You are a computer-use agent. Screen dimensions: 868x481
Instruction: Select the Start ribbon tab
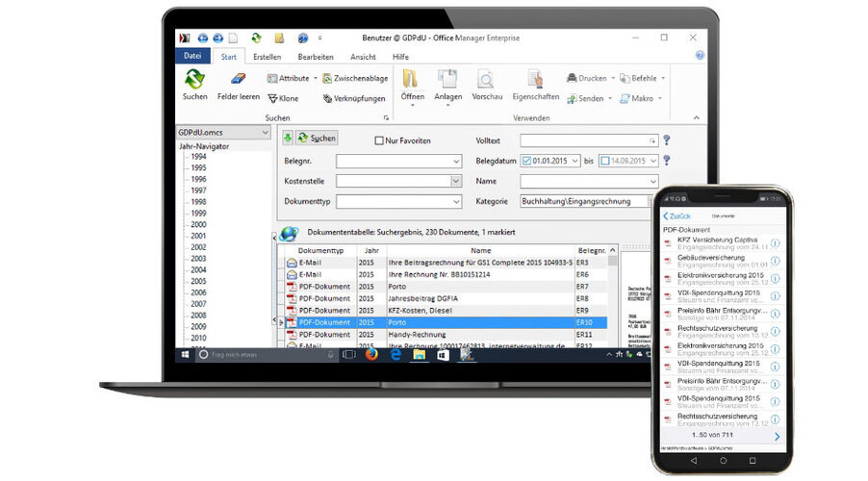coord(228,57)
